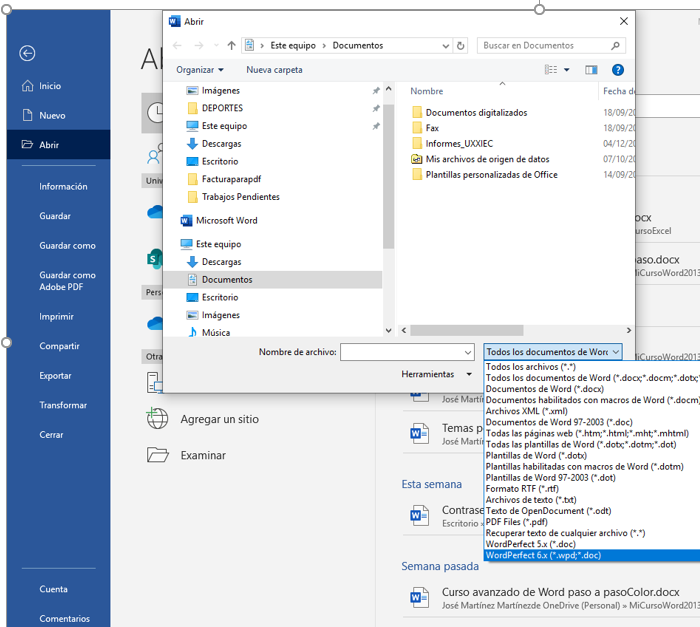Click Cerrar in the Word sidebar
This screenshot has width=700, height=627.
(51, 435)
